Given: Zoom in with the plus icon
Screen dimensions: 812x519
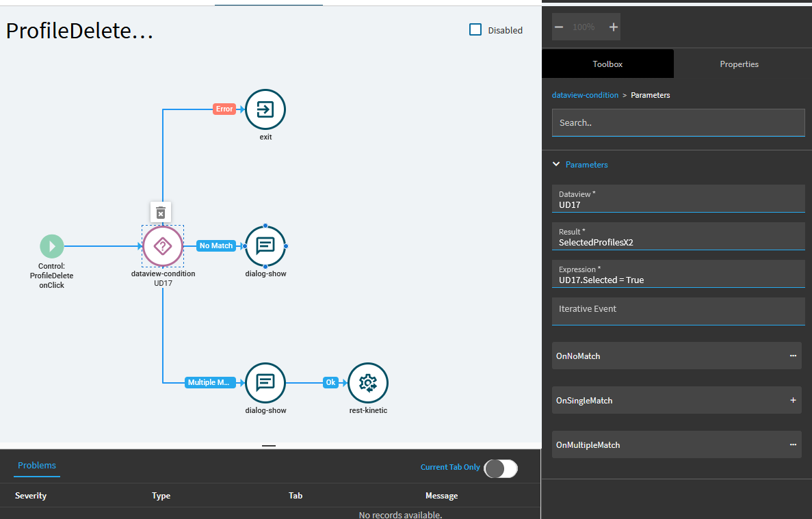Looking at the screenshot, I should (613, 27).
